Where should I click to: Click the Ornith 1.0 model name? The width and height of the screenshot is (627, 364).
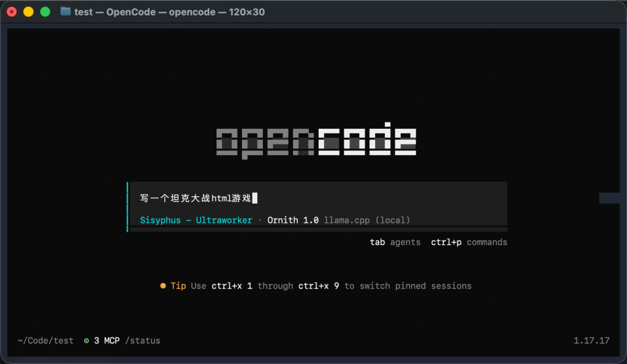[293, 221]
